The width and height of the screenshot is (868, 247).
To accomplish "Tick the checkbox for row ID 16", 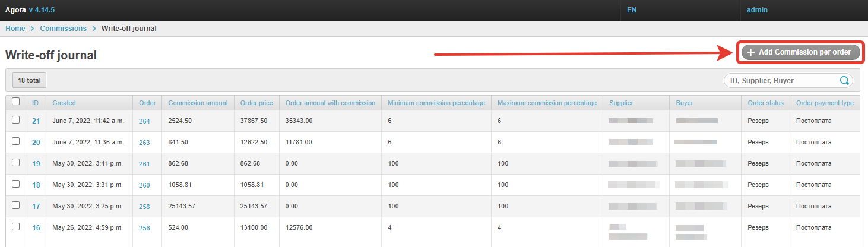I will (16, 227).
